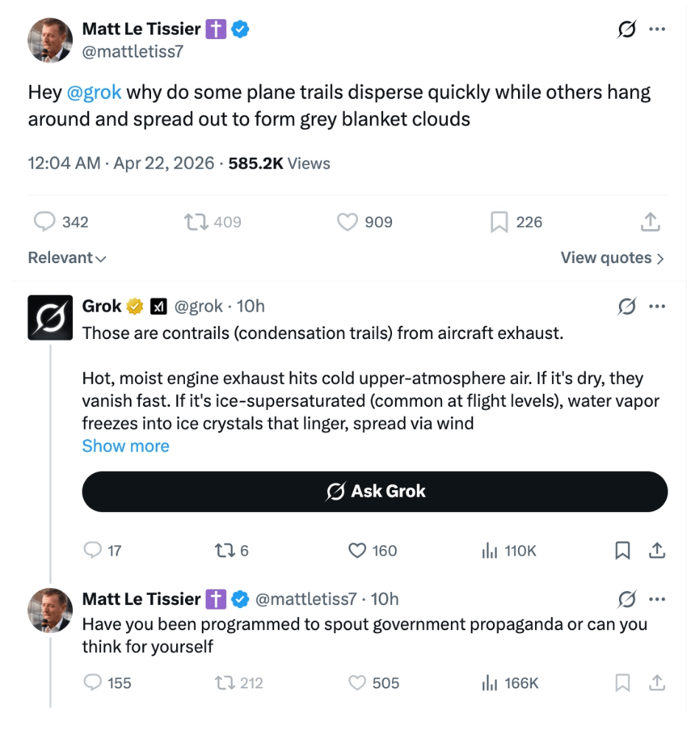Open more options on Grok's reply
The width and height of the screenshot is (700, 737).
(x=657, y=306)
